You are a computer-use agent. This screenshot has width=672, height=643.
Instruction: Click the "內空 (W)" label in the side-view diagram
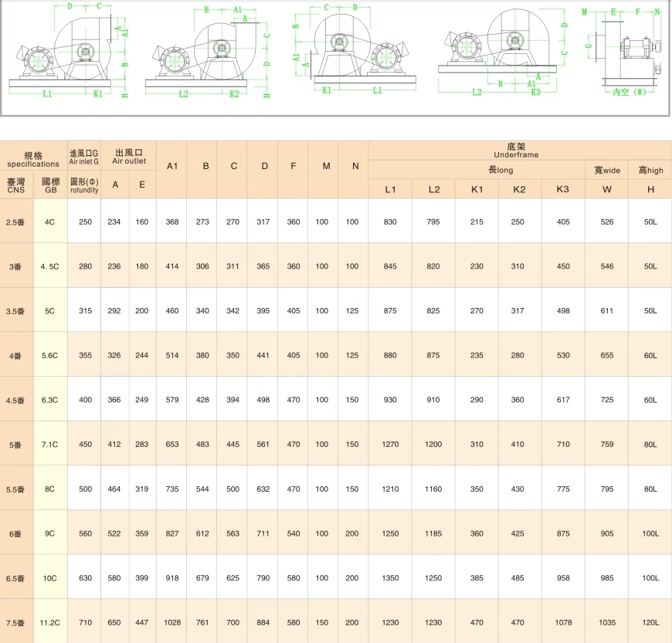(x=630, y=92)
